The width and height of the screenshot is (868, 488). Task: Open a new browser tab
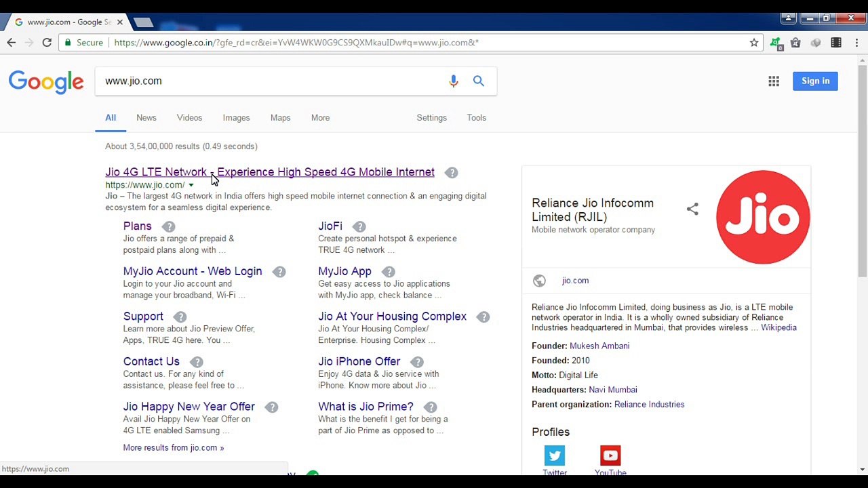(x=143, y=22)
